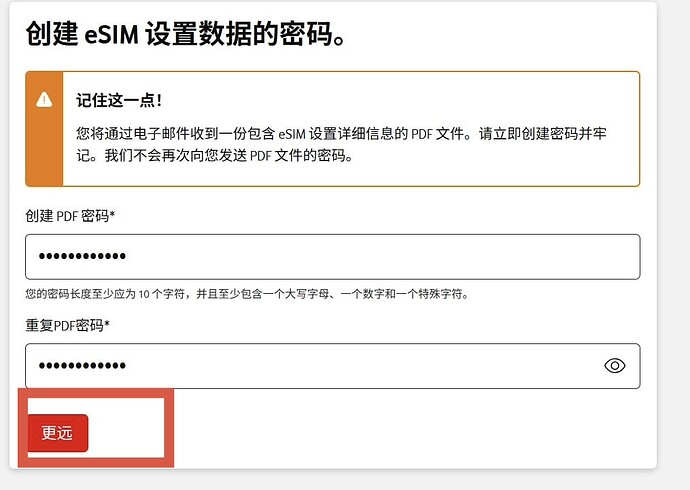Click the red 更远 button
This screenshot has width=690, height=490.
coord(57,433)
